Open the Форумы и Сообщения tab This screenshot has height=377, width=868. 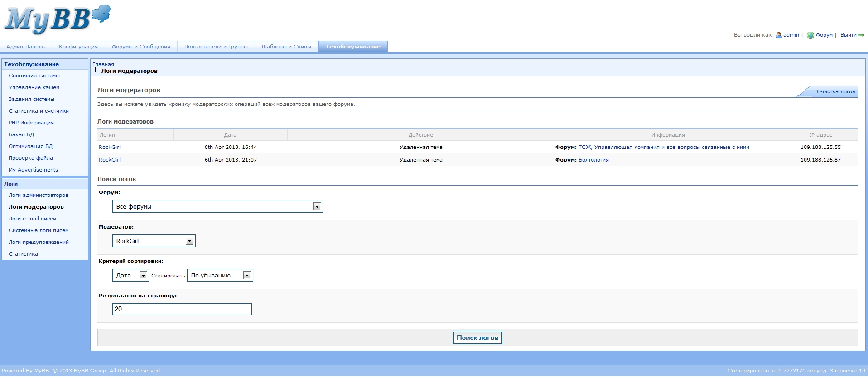[x=141, y=47]
